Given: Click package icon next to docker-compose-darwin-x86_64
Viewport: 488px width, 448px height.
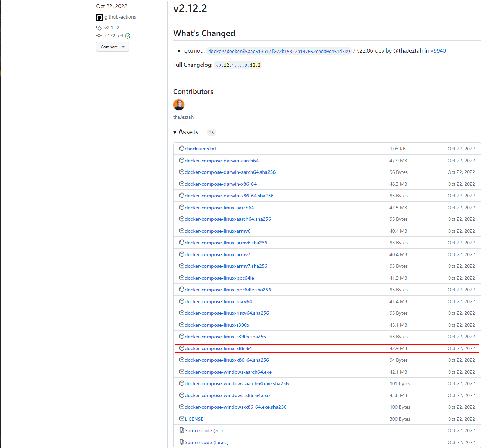Looking at the screenshot, I should click(182, 184).
